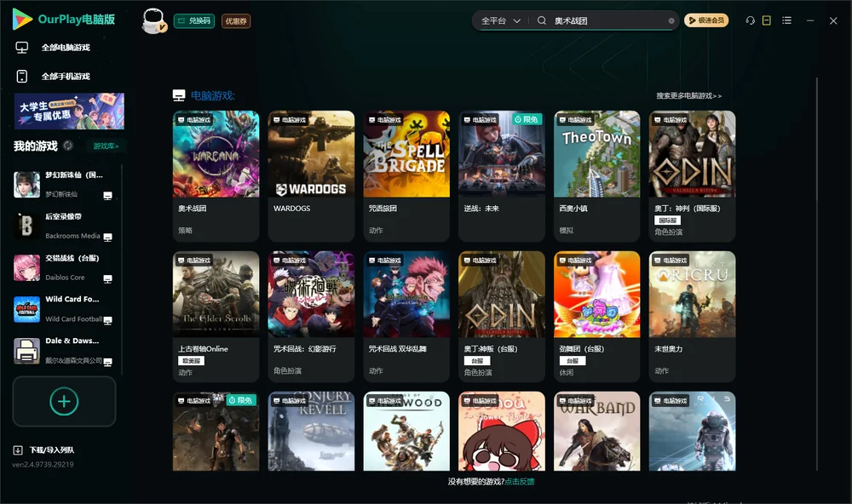Viewport: 852px width, 504px height.
Task: Open the TheoTown game cover
Action: click(x=597, y=154)
